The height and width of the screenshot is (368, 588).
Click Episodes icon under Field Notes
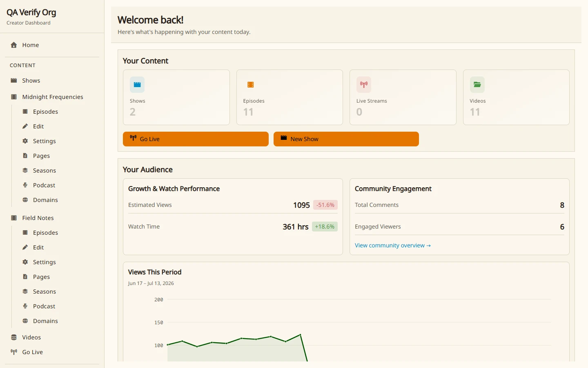(25, 233)
